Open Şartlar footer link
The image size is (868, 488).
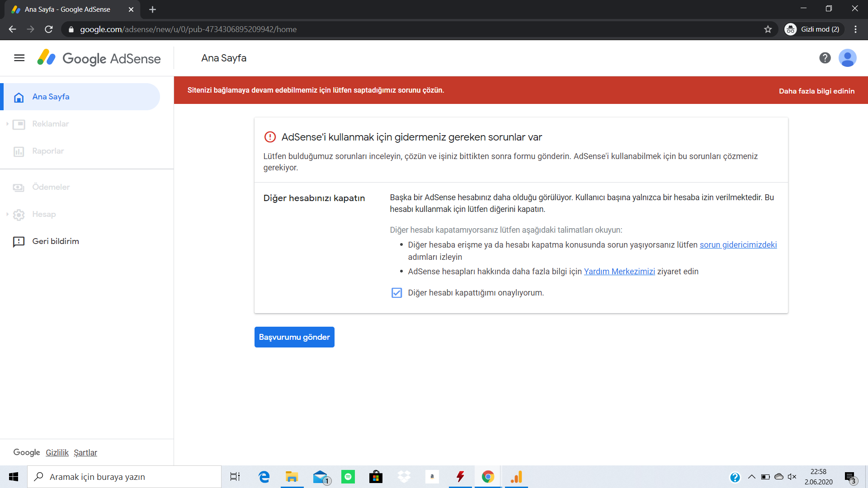(85, 452)
